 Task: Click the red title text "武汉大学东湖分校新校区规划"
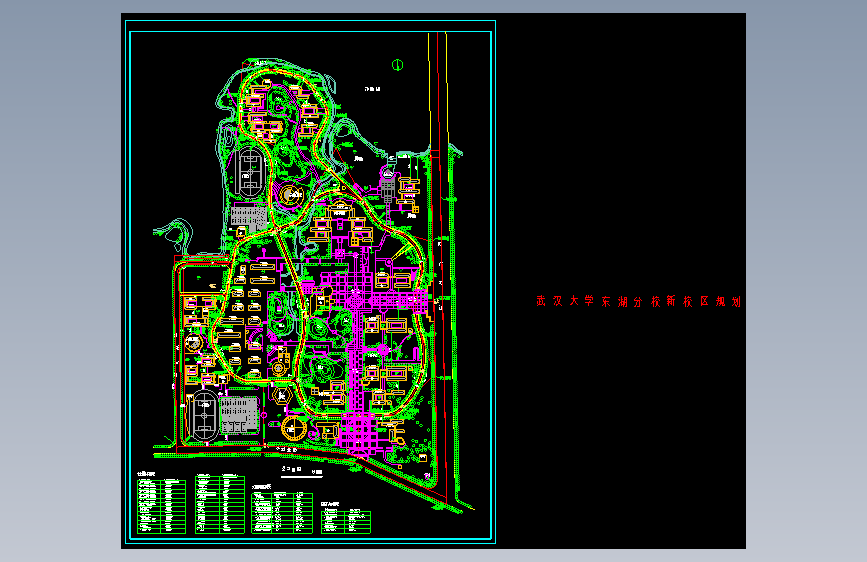(638, 301)
